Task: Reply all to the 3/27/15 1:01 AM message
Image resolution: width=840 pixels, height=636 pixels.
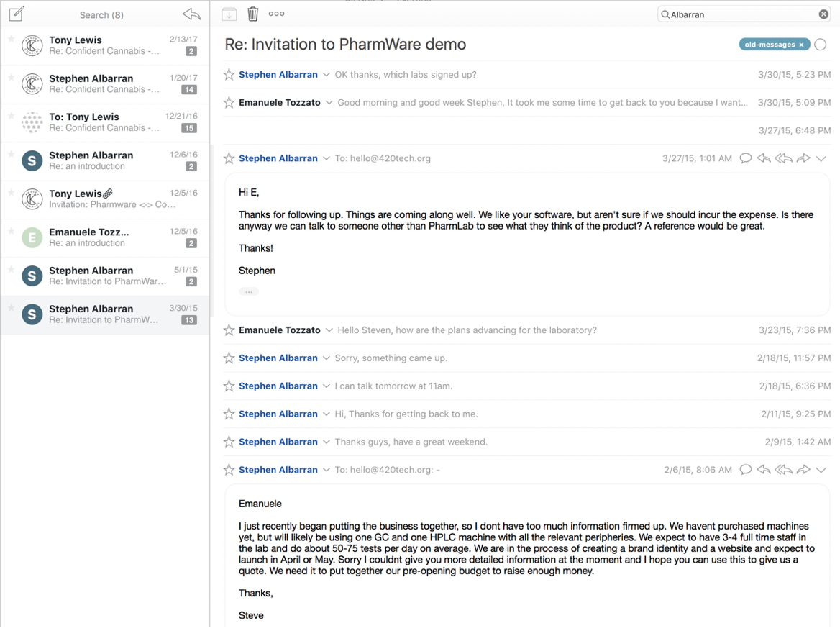Action: point(783,158)
